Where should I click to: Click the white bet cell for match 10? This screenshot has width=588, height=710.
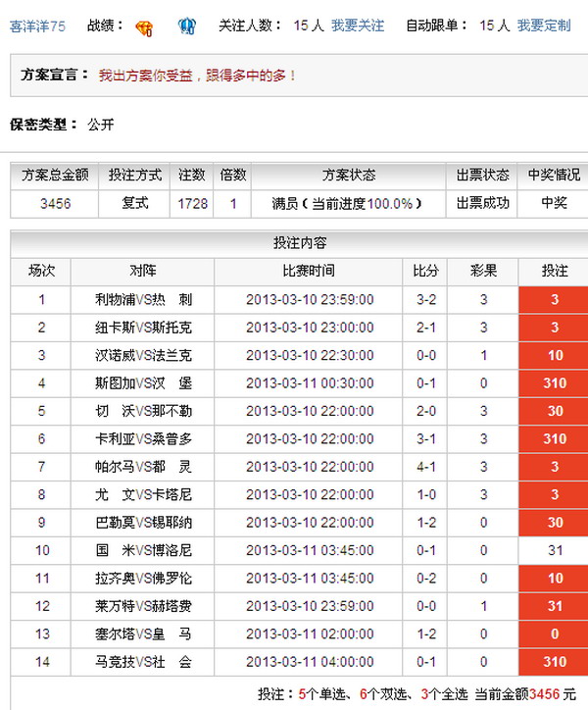(554, 550)
